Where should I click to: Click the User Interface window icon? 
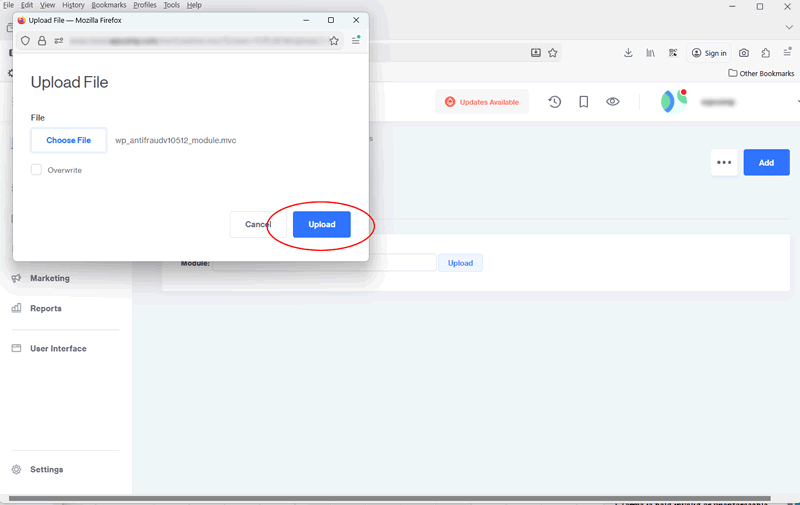[x=16, y=348]
